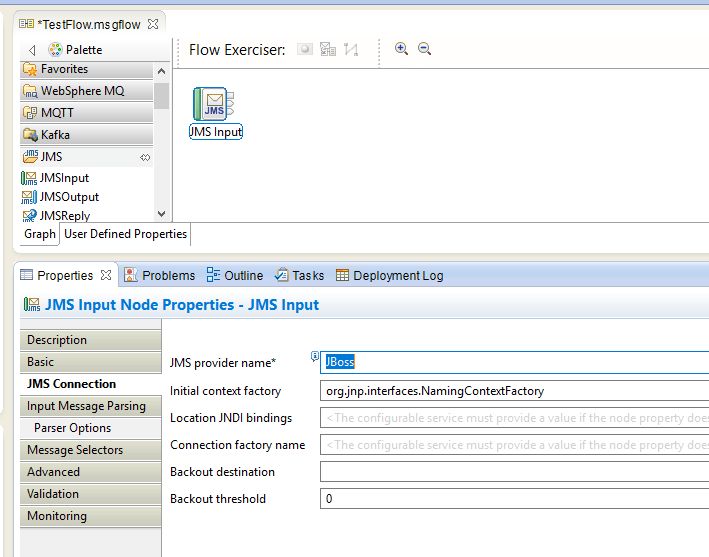Close the Properties view

pos(106,275)
